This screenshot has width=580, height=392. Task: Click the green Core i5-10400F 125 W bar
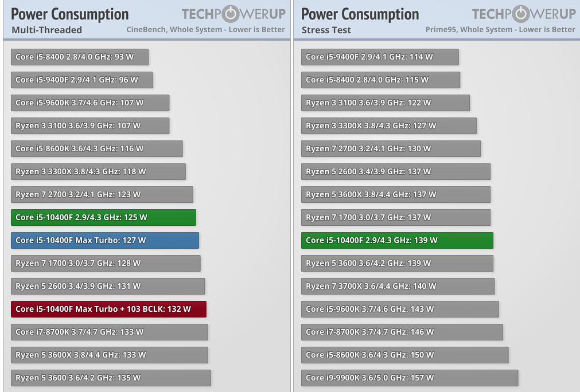103,217
